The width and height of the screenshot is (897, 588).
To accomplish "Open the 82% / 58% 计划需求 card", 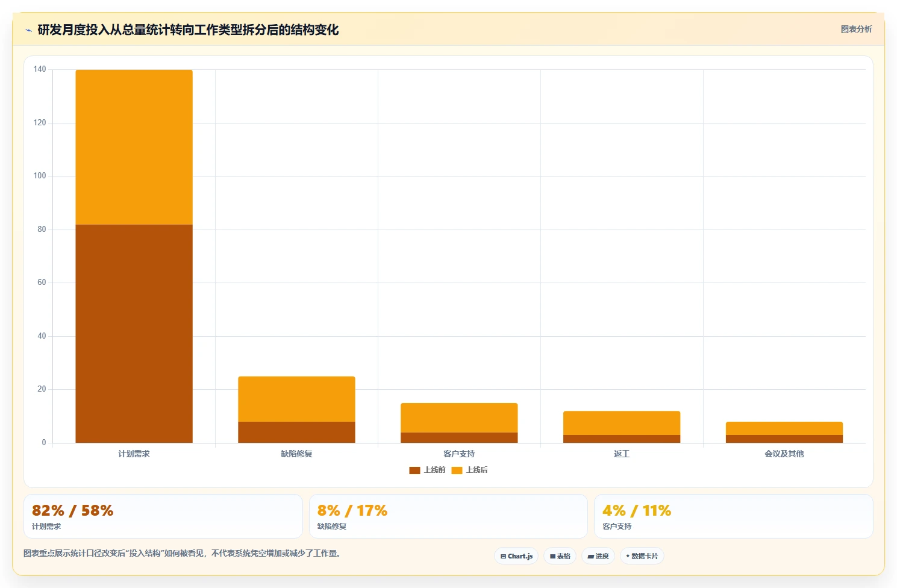I will point(163,516).
